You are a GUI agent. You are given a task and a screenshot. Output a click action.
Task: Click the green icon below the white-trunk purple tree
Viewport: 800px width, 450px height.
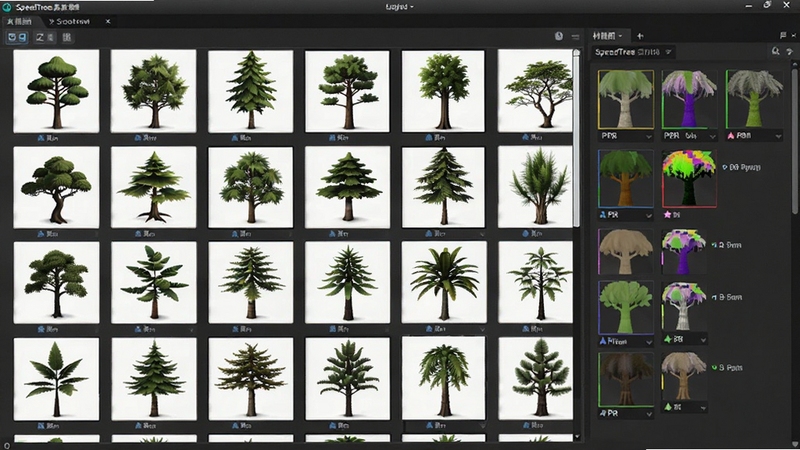pos(667,339)
